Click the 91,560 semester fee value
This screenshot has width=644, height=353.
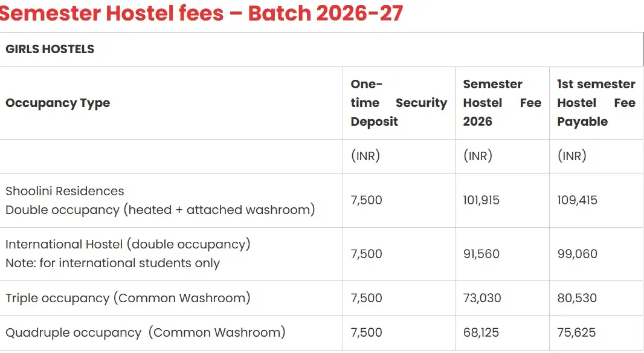(481, 254)
